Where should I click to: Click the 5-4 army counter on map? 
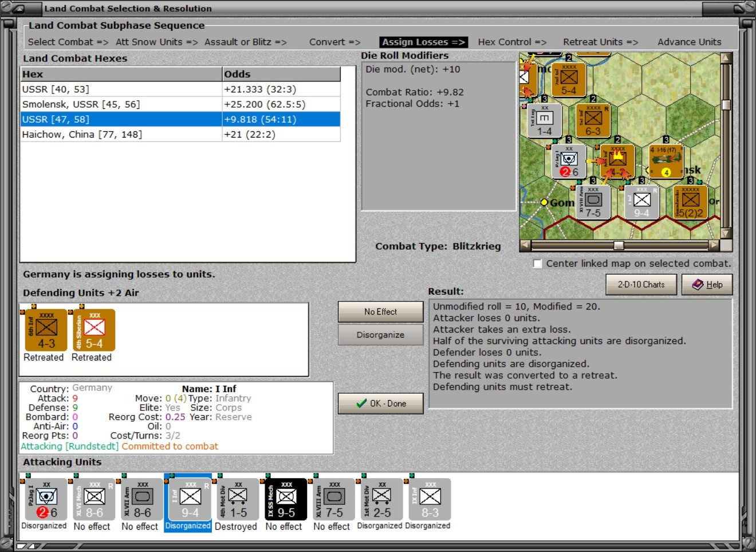coord(569,79)
